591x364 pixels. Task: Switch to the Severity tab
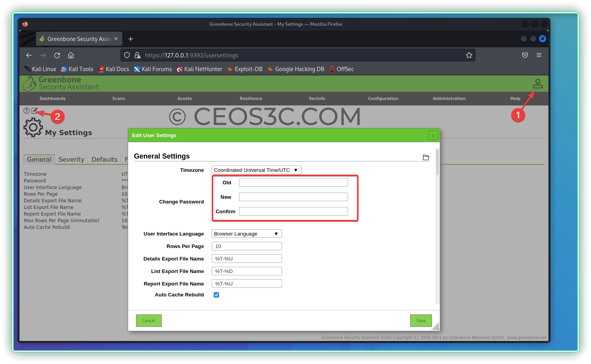[x=71, y=159]
